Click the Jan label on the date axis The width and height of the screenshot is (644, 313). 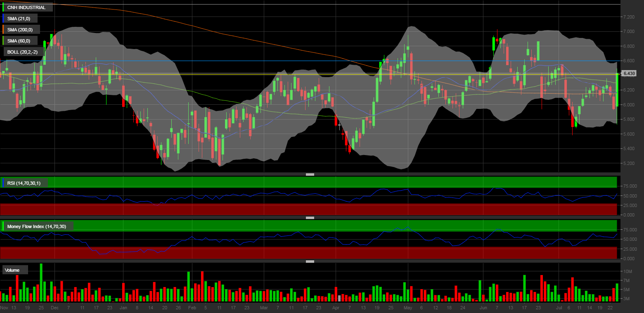tap(123, 308)
